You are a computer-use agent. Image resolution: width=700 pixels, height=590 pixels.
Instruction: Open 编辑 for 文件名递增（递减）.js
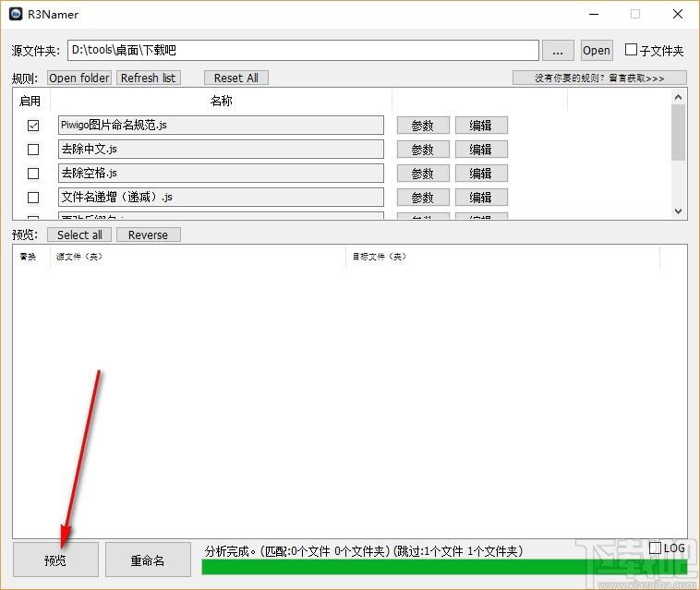(481, 198)
